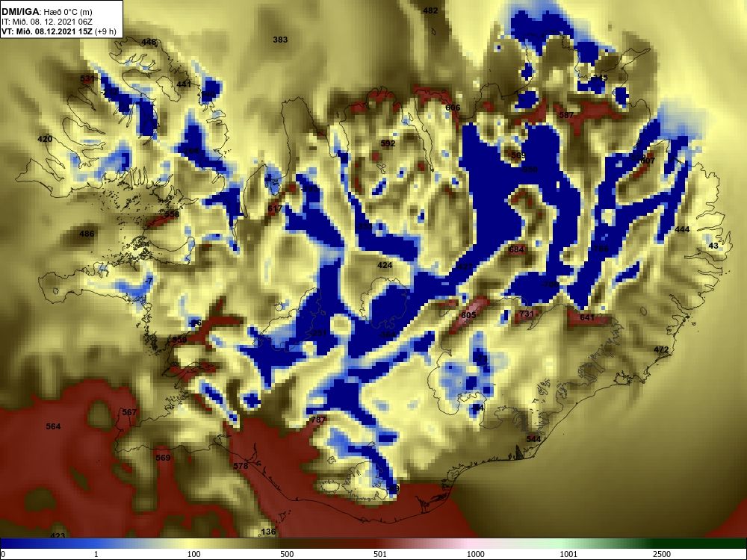Click the 805 label on the pink patch
Screen dimensions: 747x560
468,315
